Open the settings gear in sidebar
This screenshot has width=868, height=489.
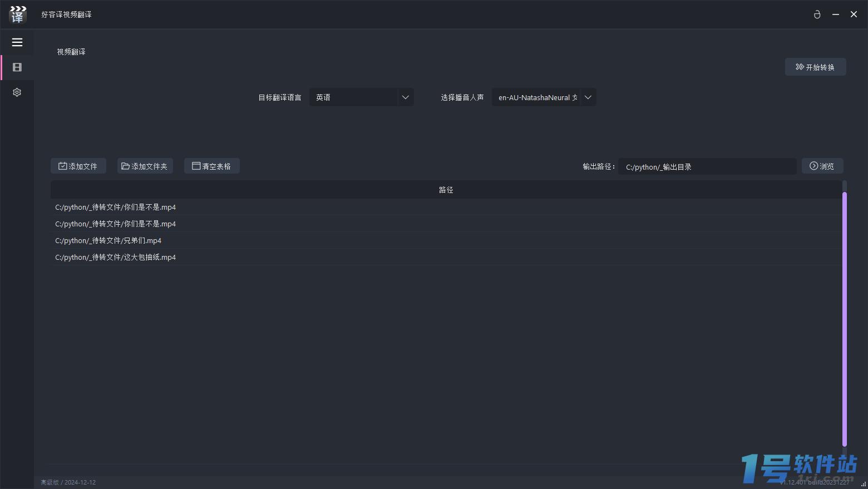(x=17, y=92)
